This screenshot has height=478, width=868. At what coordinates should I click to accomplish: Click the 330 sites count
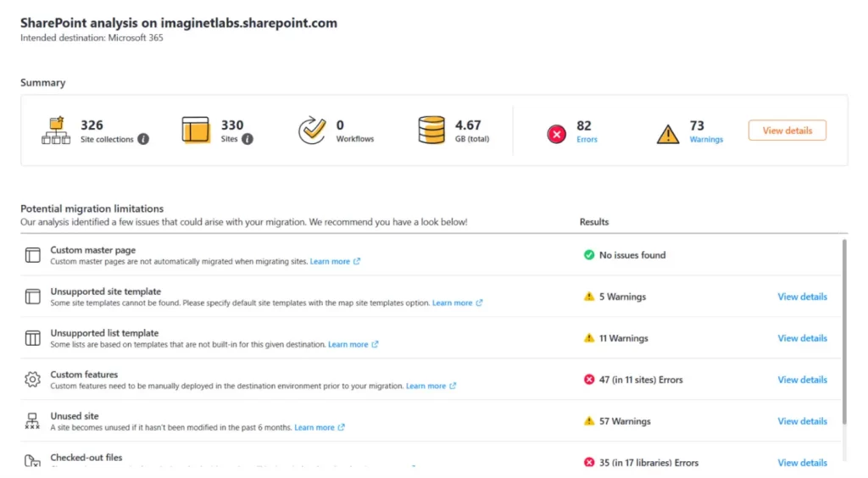click(232, 125)
